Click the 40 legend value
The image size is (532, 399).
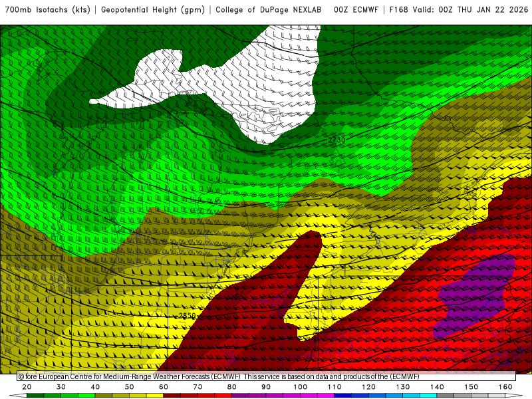click(x=95, y=387)
